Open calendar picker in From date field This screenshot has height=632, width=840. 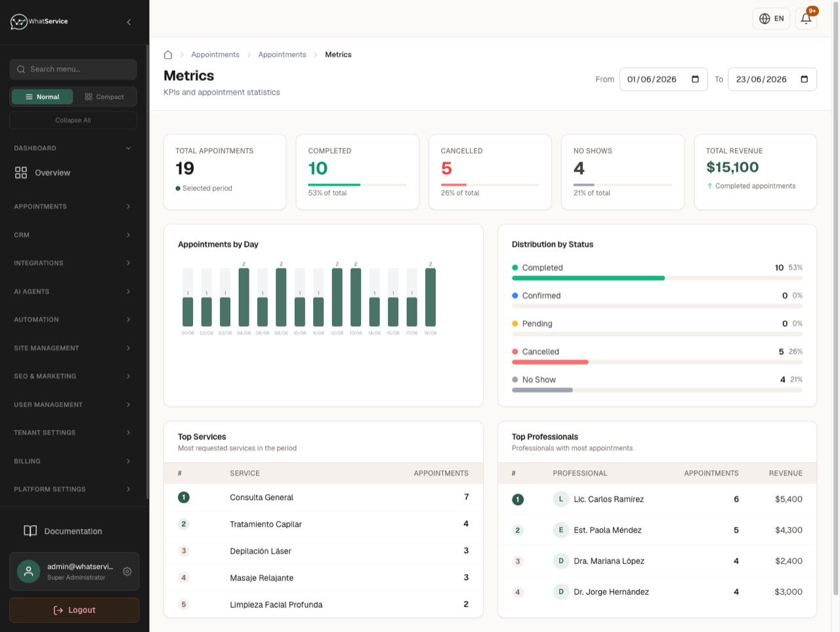(695, 79)
